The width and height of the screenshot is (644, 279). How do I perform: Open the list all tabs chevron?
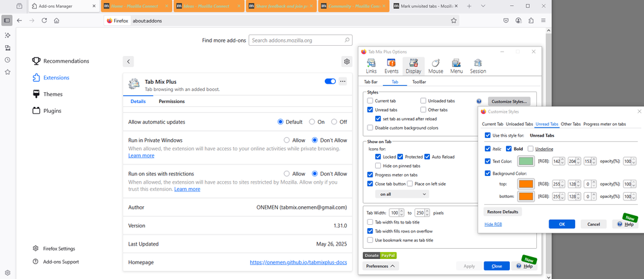tap(483, 6)
